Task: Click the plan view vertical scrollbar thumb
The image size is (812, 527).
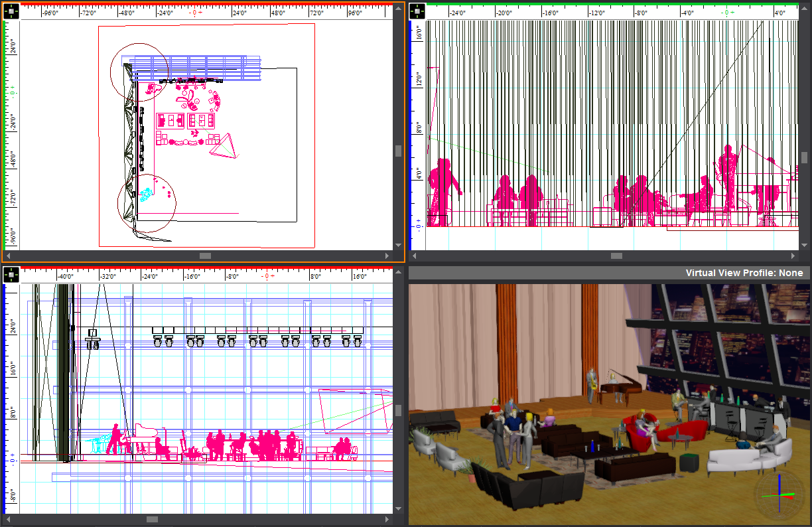Action: (x=398, y=151)
